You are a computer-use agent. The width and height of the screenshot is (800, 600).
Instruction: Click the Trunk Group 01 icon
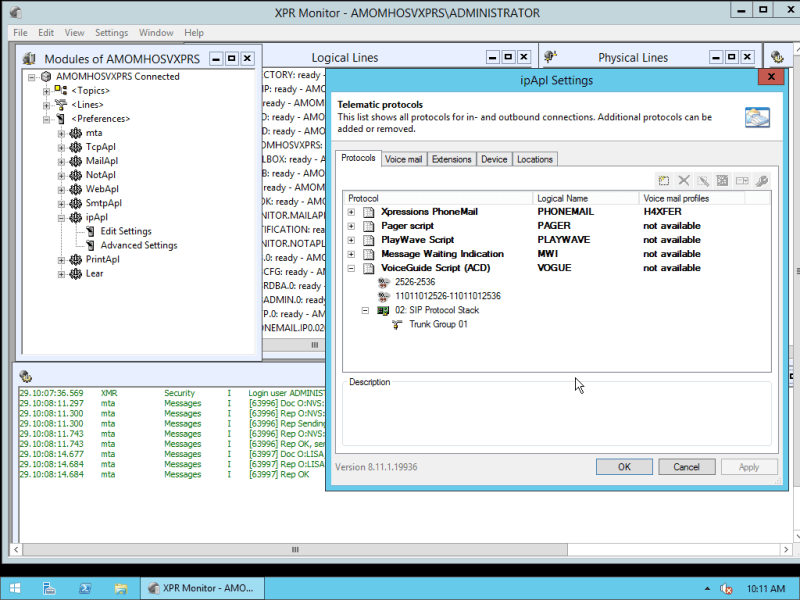(x=397, y=324)
